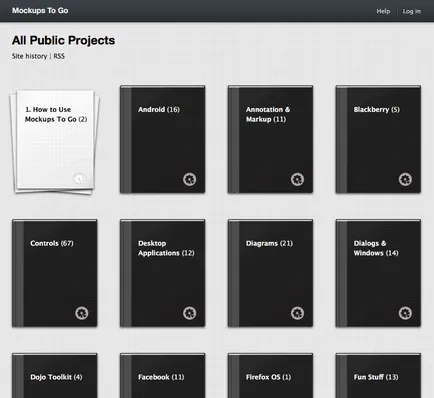The height and width of the screenshot is (398, 434).
Task: Open the Help link in header
Action: click(x=383, y=11)
